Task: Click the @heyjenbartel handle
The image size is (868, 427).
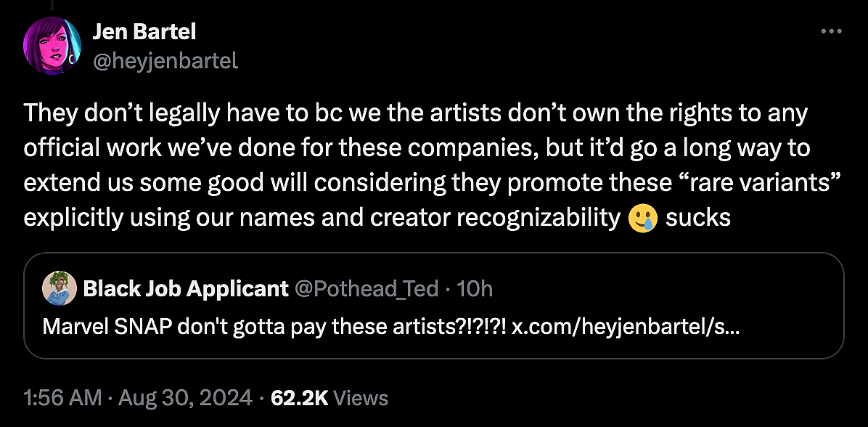Action: click(165, 61)
